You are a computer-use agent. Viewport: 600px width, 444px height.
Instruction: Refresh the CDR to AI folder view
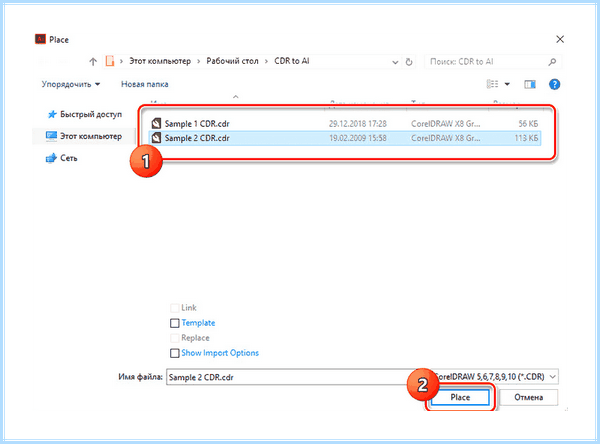pyautogui.click(x=409, y=62)
